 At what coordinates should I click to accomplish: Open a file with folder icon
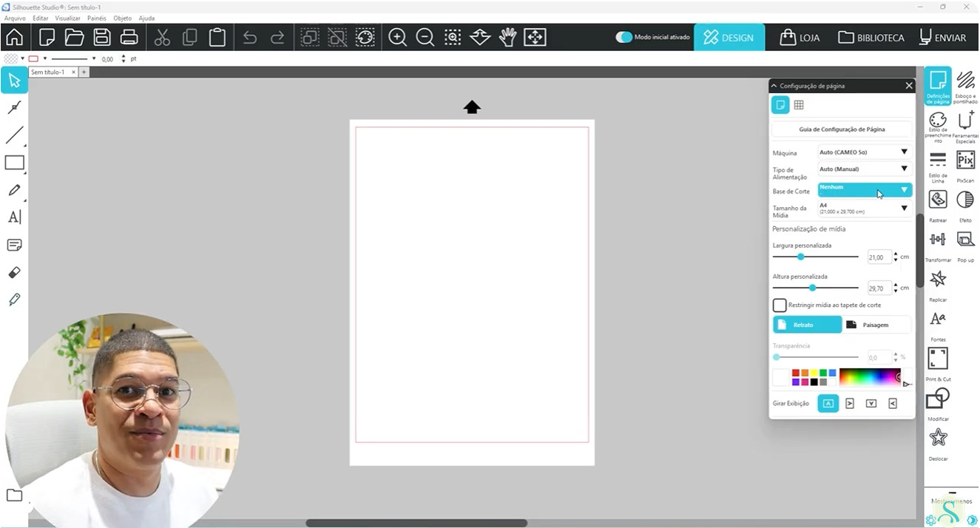point(74,37)
